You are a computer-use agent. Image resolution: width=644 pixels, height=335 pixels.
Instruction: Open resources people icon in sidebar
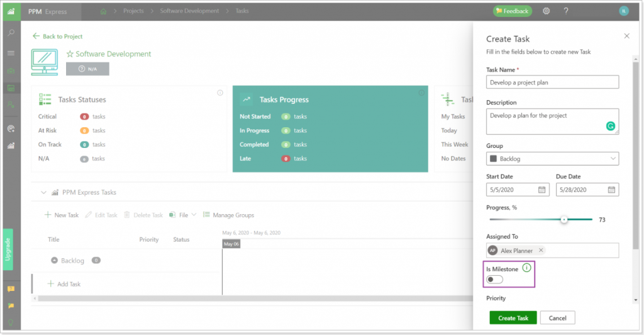[x=11, y=105]
